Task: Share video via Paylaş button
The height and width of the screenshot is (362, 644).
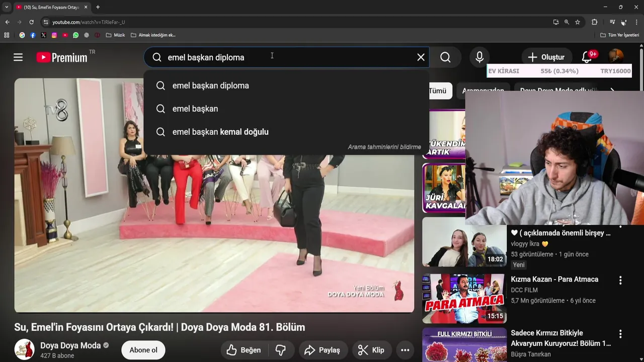Action: click(323, 350)
